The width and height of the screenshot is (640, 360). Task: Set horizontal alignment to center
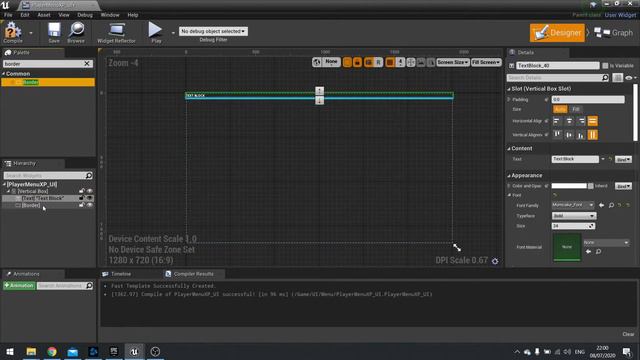point(569,121)
